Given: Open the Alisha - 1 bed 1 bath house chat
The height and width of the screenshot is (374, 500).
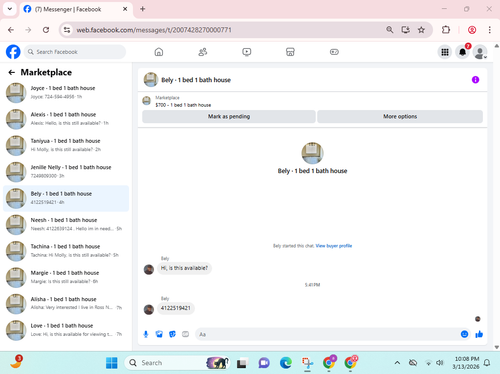Looking at the screenshot, I should [x=66, y=303].
